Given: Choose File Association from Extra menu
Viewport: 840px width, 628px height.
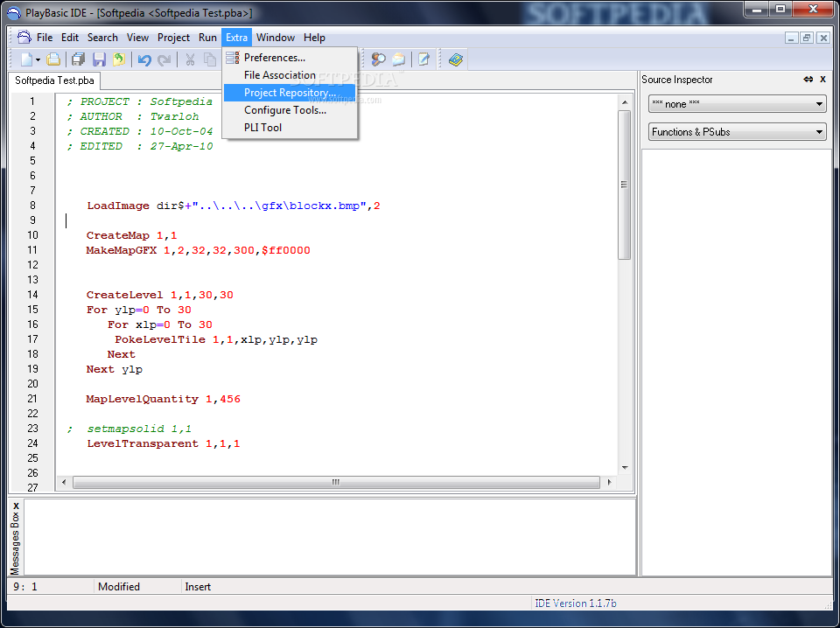Looking at the screenshot, I should tap(290, 75).
